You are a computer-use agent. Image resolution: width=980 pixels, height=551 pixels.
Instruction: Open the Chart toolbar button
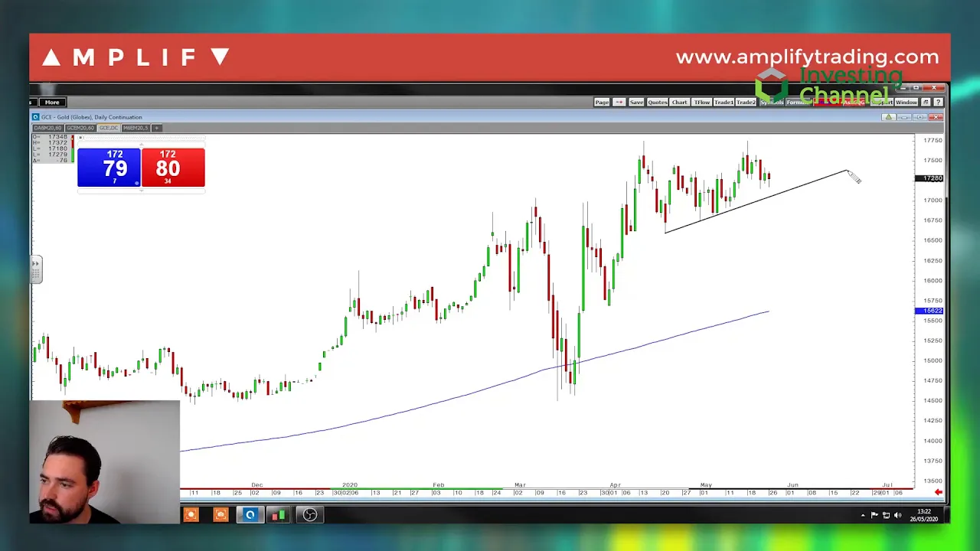pos(680,102)
